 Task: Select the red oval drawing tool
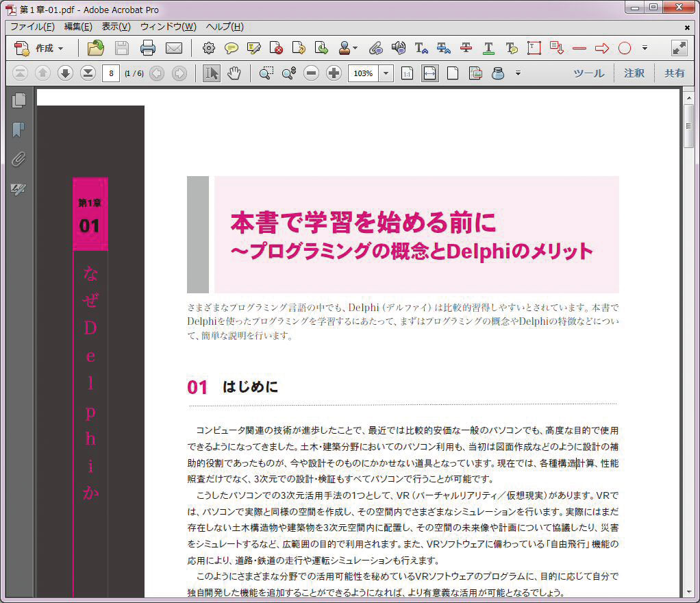point(625,48)
